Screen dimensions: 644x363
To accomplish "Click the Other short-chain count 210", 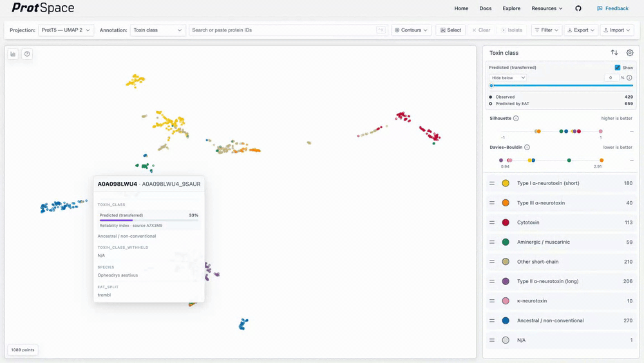I will 628,262.
